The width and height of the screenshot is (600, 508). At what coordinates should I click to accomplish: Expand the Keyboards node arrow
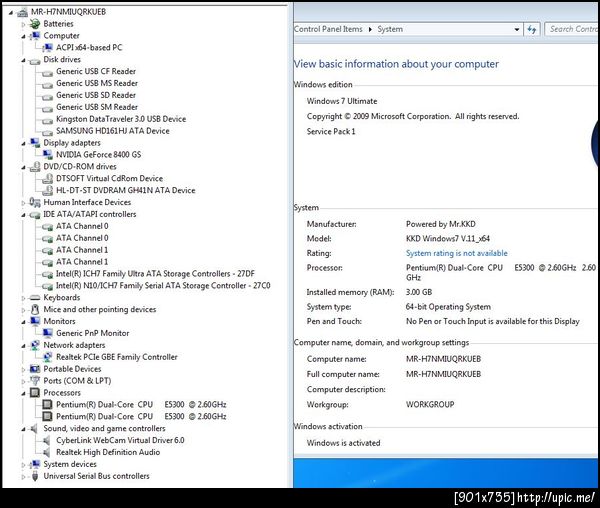point(23,298)
